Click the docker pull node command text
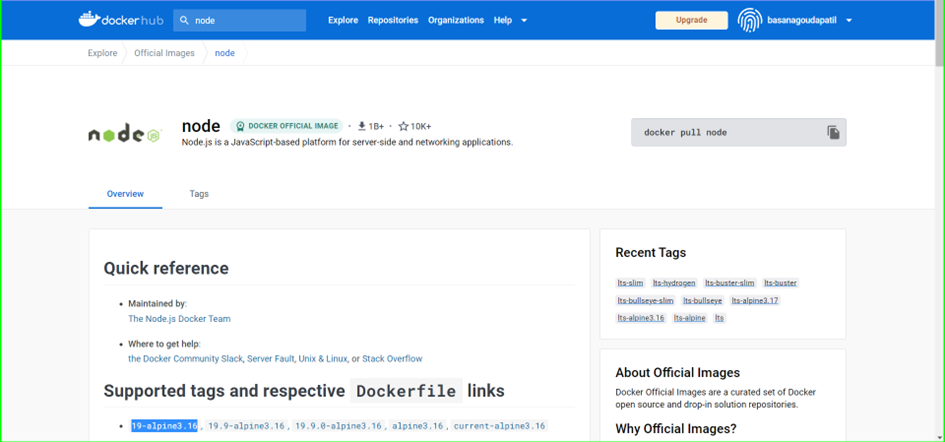This screenshot has height=442, width=945. 685,132
